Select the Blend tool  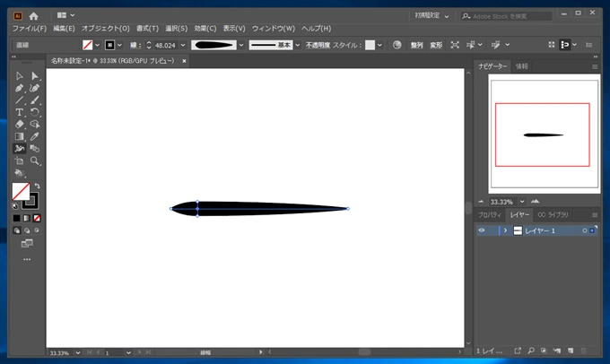coord(35,149)
